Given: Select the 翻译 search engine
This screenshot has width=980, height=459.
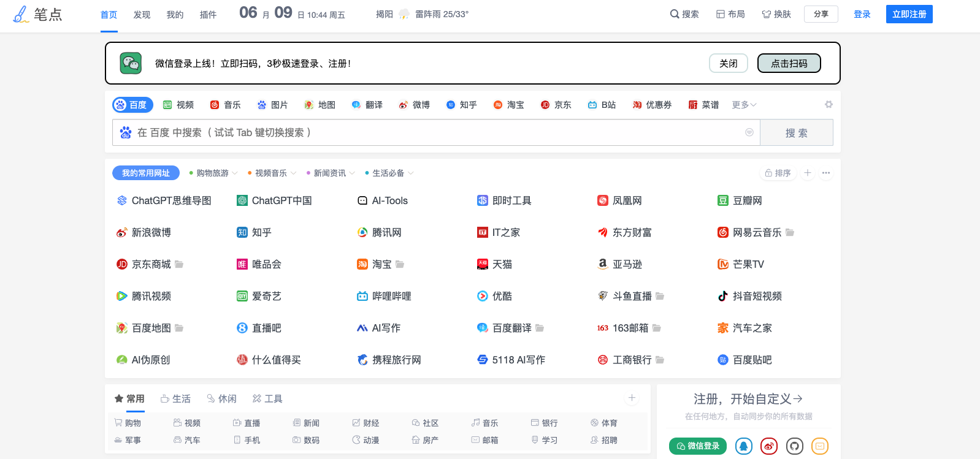Looking at the screenshot, I should pyautogui.click(x=367, y=105).
